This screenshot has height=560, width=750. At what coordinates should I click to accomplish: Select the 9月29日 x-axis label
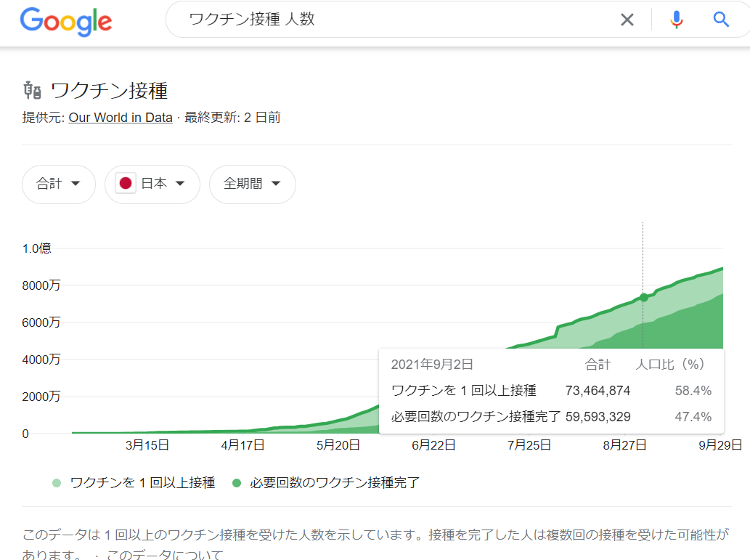click(720, 445)
